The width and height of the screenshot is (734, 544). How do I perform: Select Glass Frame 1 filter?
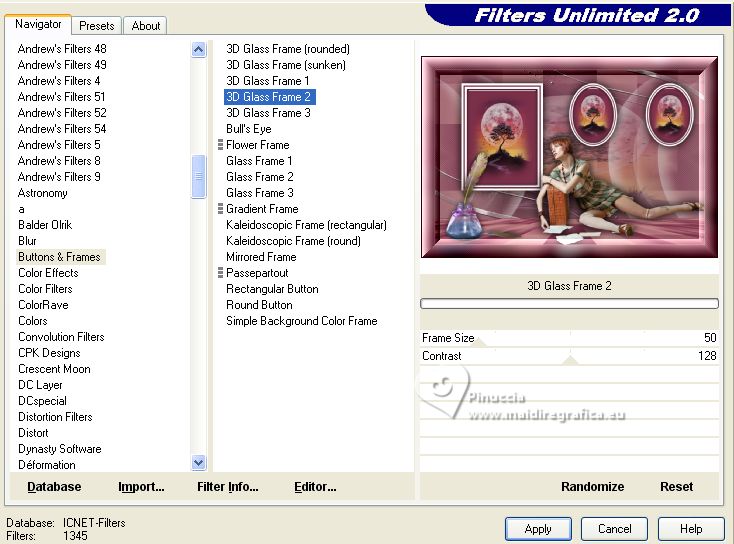pos(259,161)
